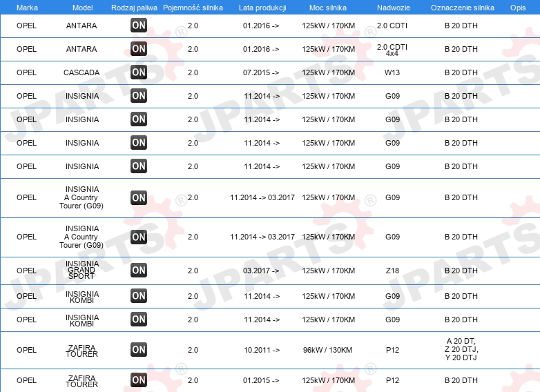Select the Lata produkcji column header

point(262,8)
